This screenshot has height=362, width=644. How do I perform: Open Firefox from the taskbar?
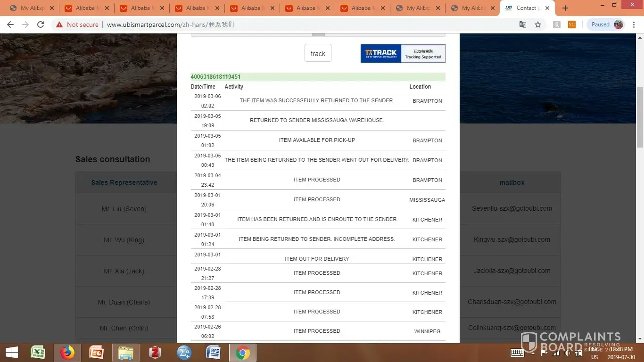pyautogui.click(x=67, y=353)
